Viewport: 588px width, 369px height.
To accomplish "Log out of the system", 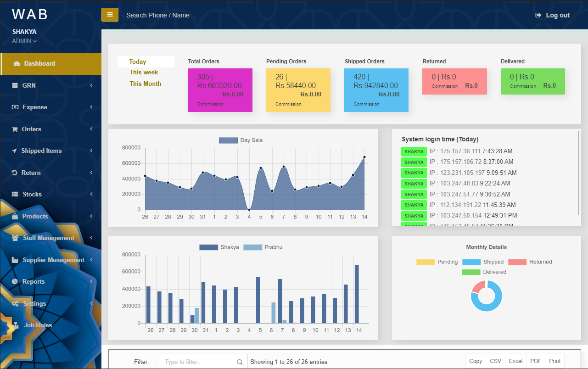I will coord(553,15).
